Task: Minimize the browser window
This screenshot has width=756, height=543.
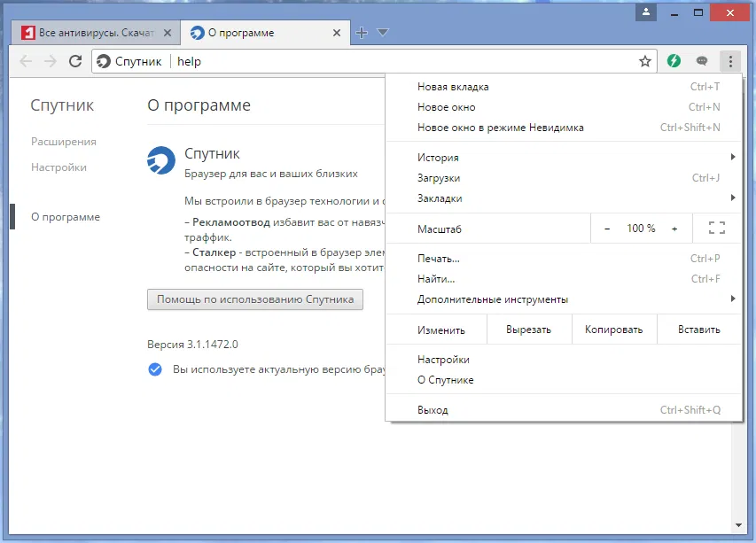Action: [x=674, y=13]
